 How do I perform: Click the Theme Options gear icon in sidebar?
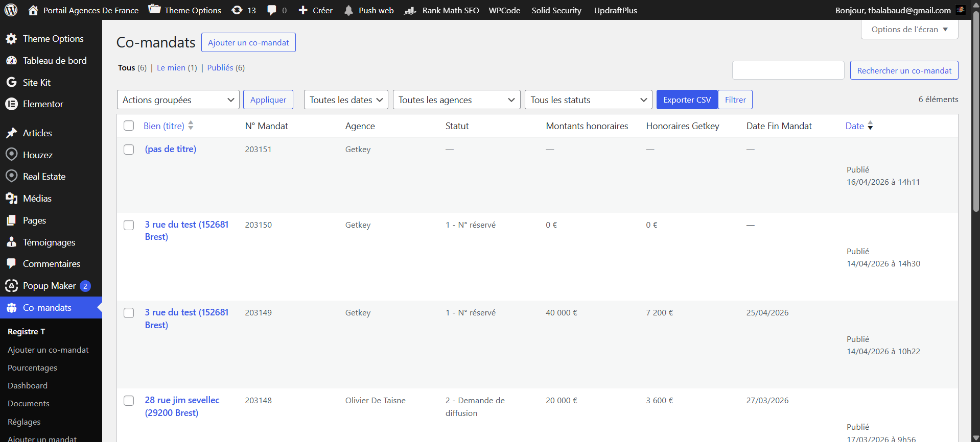pos(11,39)
